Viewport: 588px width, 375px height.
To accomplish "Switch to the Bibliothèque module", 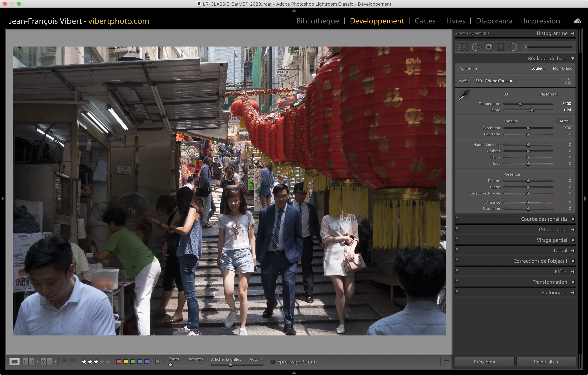I will click(317, 21).
